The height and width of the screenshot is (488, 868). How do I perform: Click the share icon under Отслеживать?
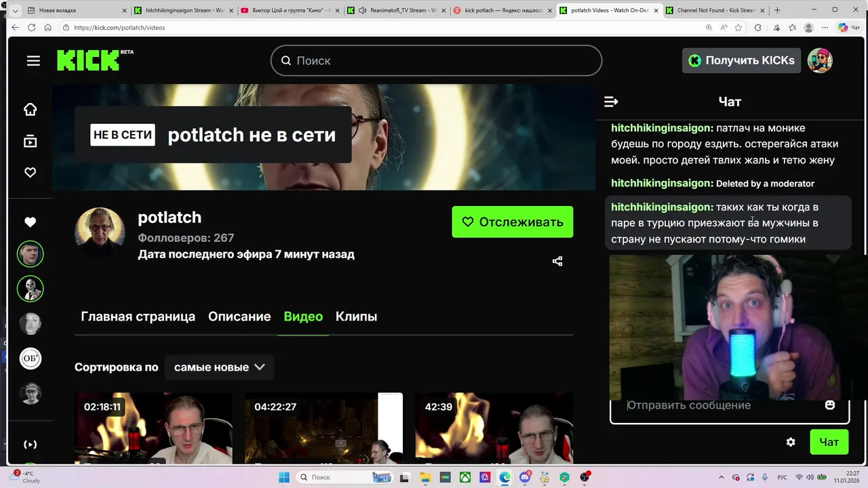tap(557, 261)
